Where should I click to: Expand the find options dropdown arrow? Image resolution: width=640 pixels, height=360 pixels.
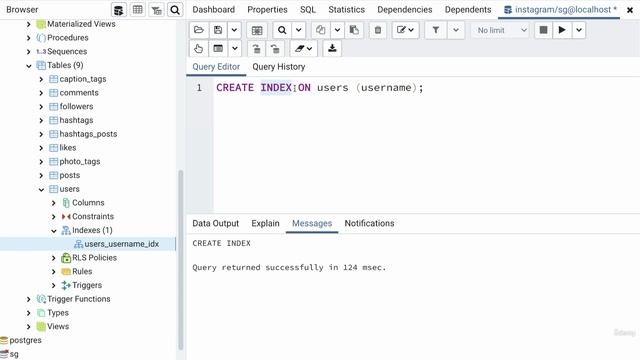[298, 30]
